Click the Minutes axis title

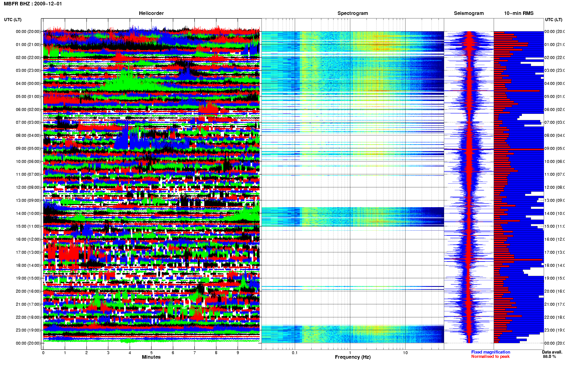tap(151, 357)
